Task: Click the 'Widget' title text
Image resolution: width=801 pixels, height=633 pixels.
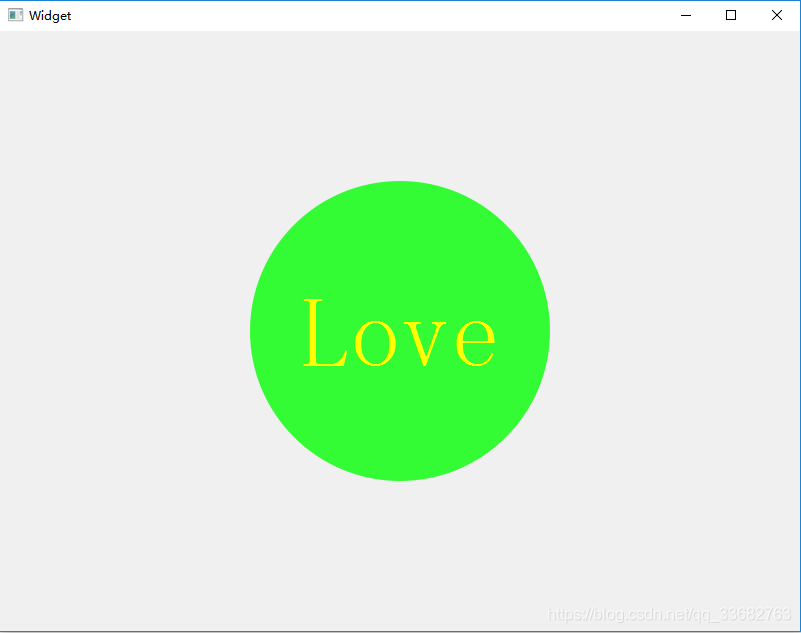Action: [x=50, y=16]
